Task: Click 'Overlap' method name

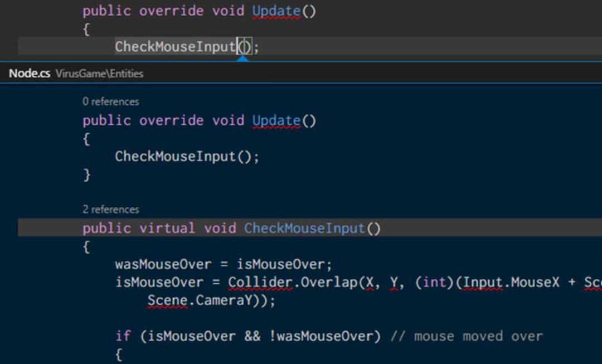Action: 329,283
